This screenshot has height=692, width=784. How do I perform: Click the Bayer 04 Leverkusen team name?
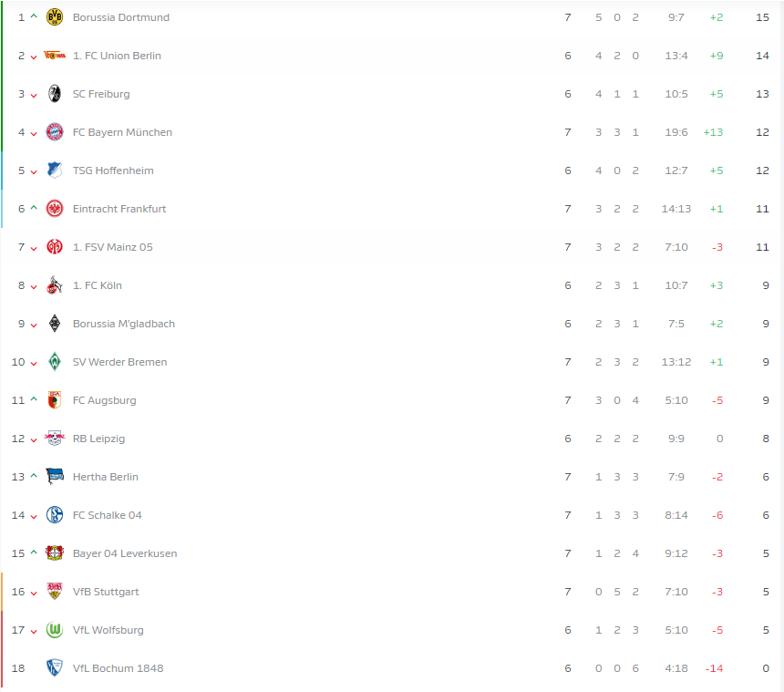125,553
